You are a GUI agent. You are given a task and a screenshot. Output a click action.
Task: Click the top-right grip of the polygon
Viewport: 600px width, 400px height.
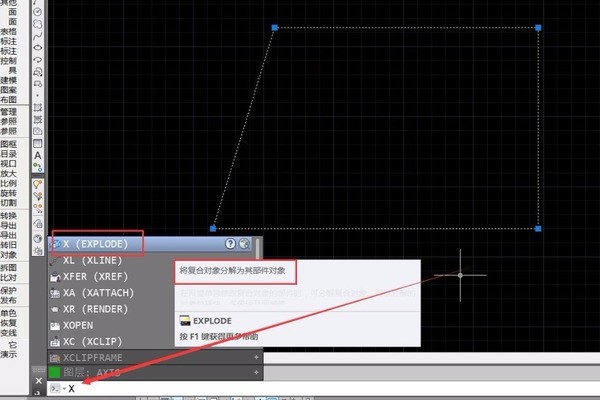point(539,28)
